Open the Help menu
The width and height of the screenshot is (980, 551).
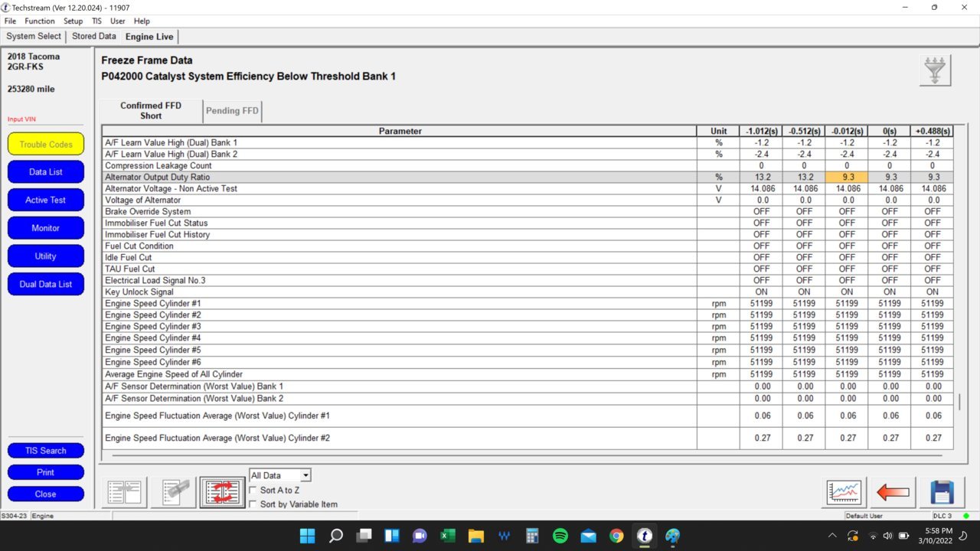point(142,21)
